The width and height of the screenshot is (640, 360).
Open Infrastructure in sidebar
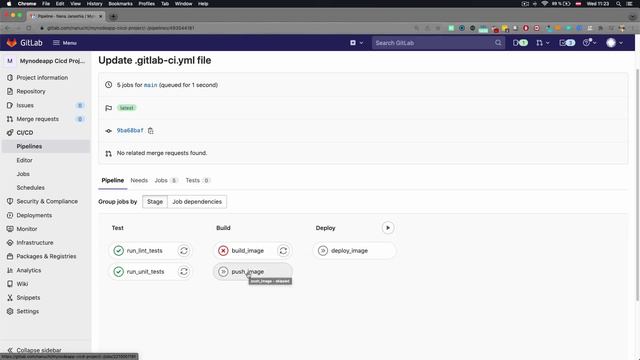46,242
